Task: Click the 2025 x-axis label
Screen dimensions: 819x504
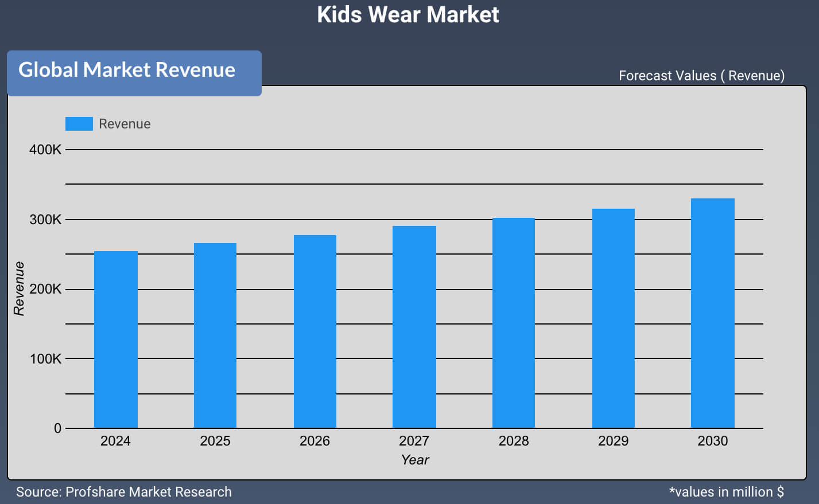Action: point(215,441)
